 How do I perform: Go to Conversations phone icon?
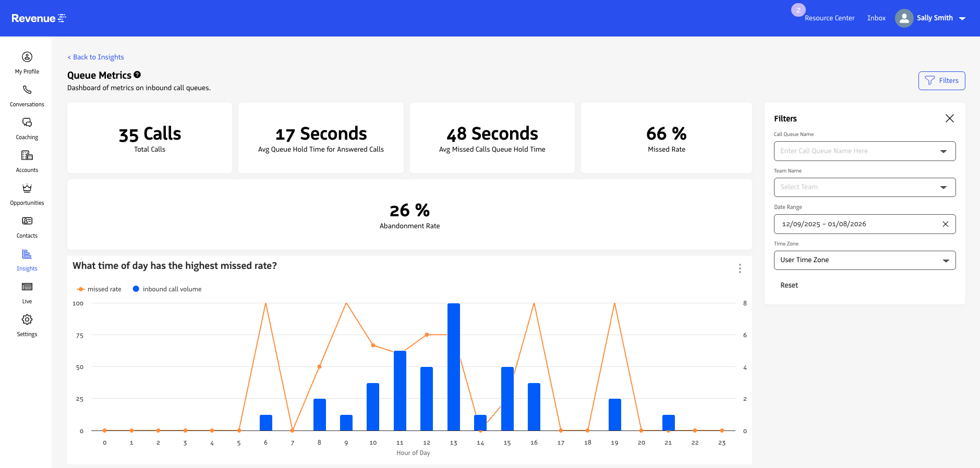(x=27, y=90)
